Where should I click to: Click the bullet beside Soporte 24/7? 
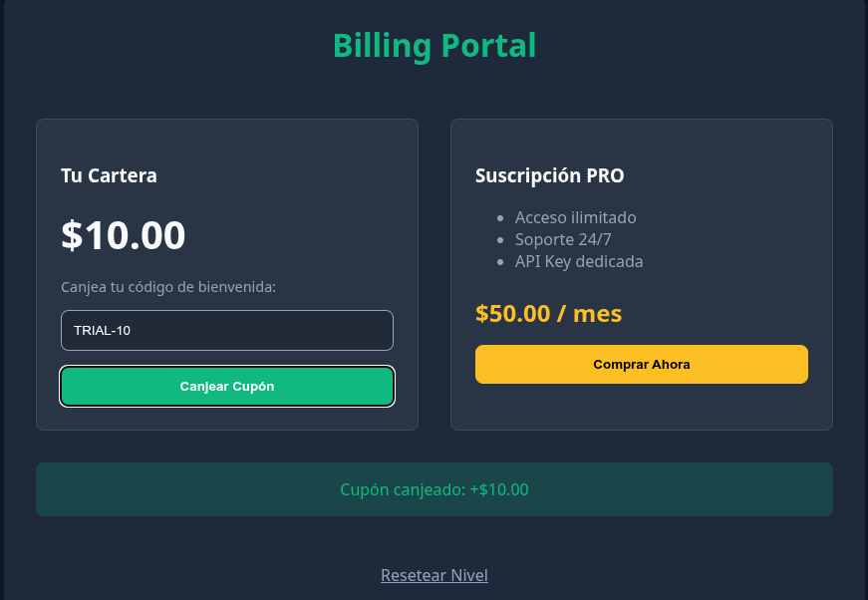(500, 239)
